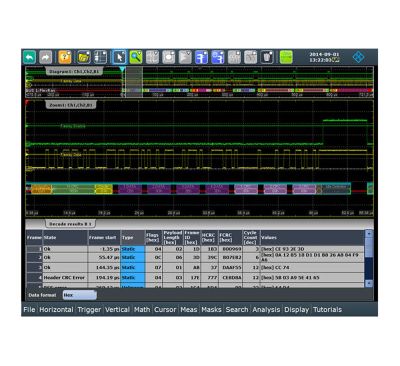
Task: Select frame 1 row number cell
Action: 34,249
